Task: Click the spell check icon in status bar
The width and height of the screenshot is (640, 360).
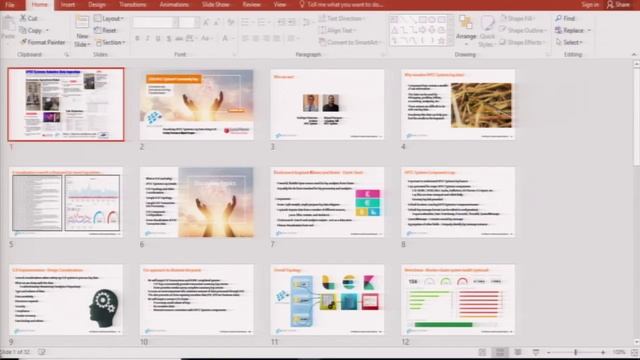Action: (41, 352)
